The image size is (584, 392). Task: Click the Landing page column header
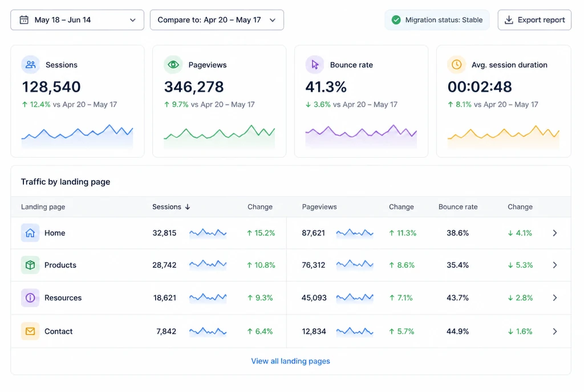pos(43,207)
